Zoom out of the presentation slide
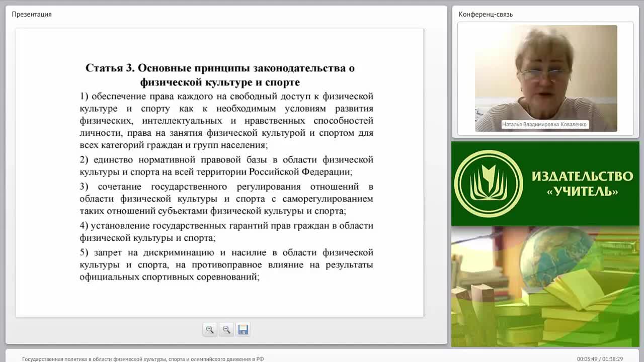The image size is (644, 362). (226, 329)
